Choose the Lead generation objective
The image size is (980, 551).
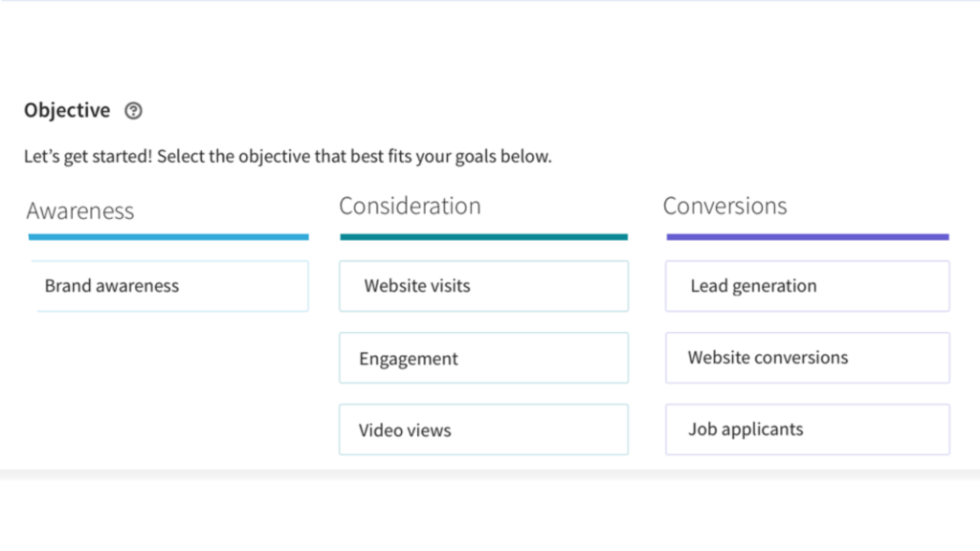point(808,286)
